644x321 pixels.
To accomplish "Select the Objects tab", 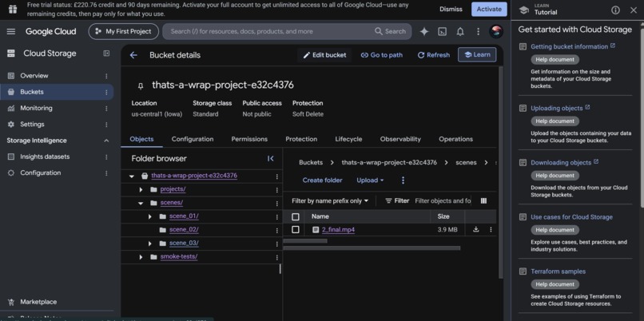I will click(141, 139).
